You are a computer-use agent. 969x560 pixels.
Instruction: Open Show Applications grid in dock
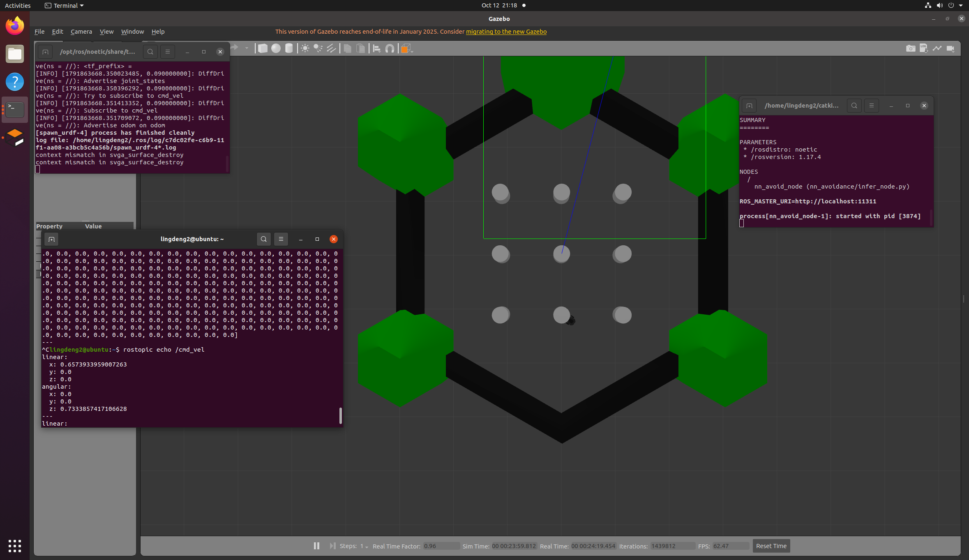pos(15,546)
